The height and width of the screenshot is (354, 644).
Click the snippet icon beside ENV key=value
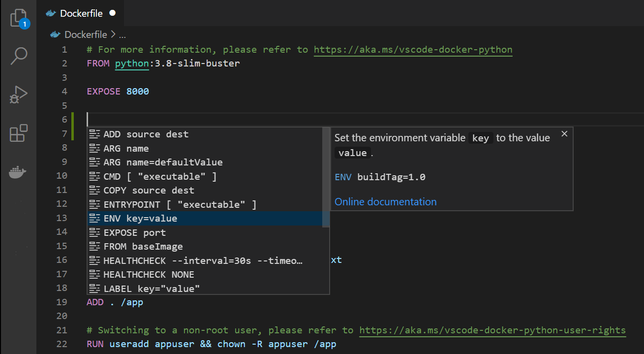(94, 218)
